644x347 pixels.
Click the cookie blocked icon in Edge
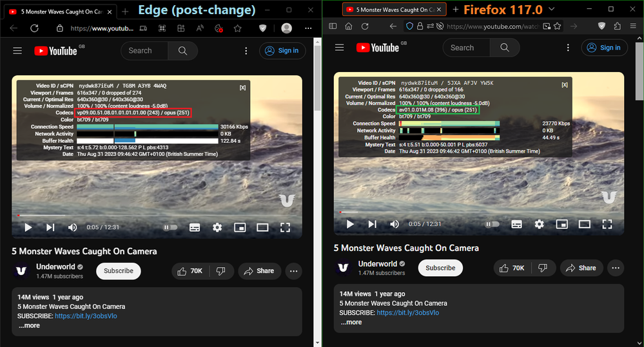tap(219, 28)
